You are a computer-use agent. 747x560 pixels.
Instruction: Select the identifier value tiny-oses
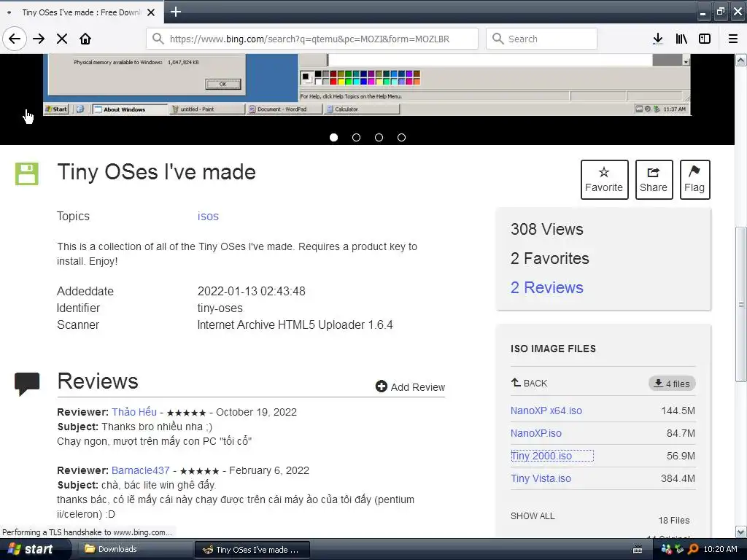click(x=220, y=308)
